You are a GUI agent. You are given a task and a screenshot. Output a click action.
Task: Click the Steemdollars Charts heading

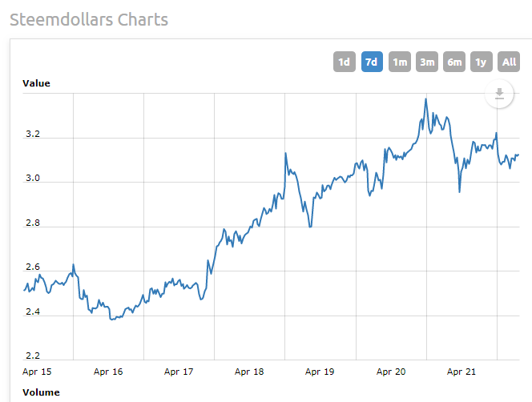[x=89, y=19]
